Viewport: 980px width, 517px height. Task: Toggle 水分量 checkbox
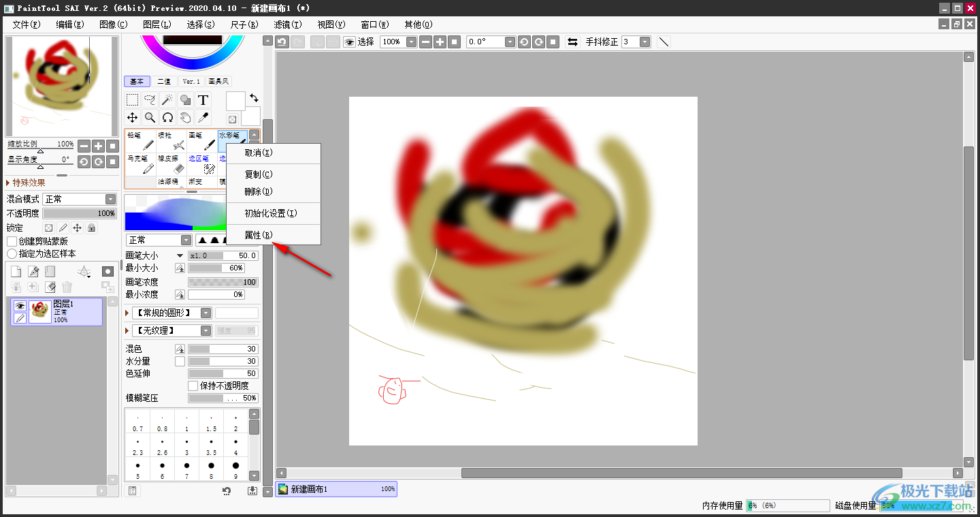[x=180, y=361]
